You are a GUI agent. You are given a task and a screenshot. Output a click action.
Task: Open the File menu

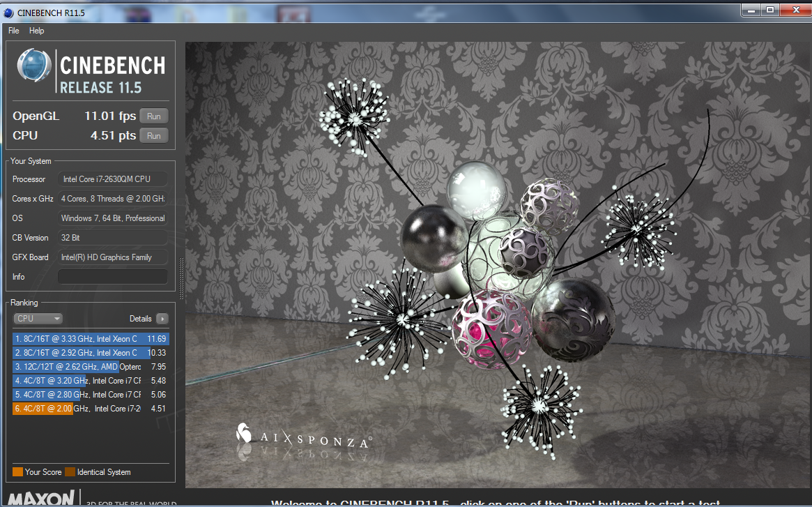pyautogui.click(x=13, y=31)
